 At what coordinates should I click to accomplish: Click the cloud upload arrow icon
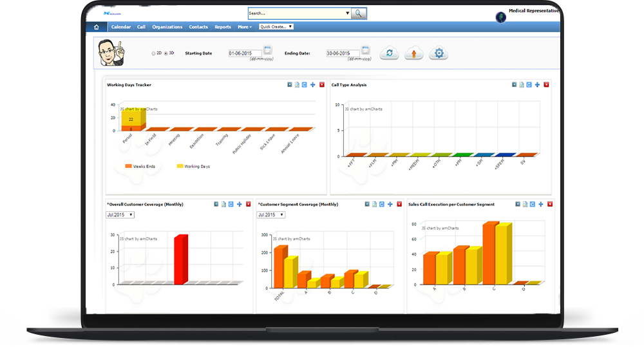(x=413, y=53)
